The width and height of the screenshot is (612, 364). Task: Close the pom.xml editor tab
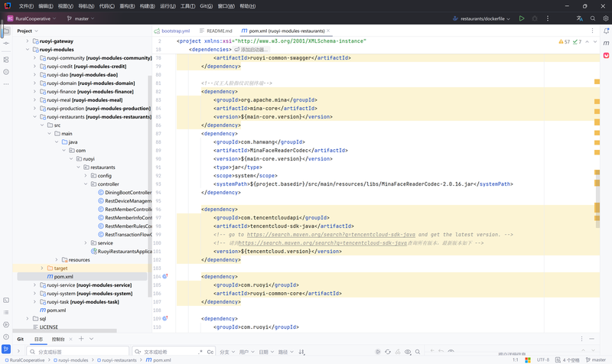coord(328,31)
